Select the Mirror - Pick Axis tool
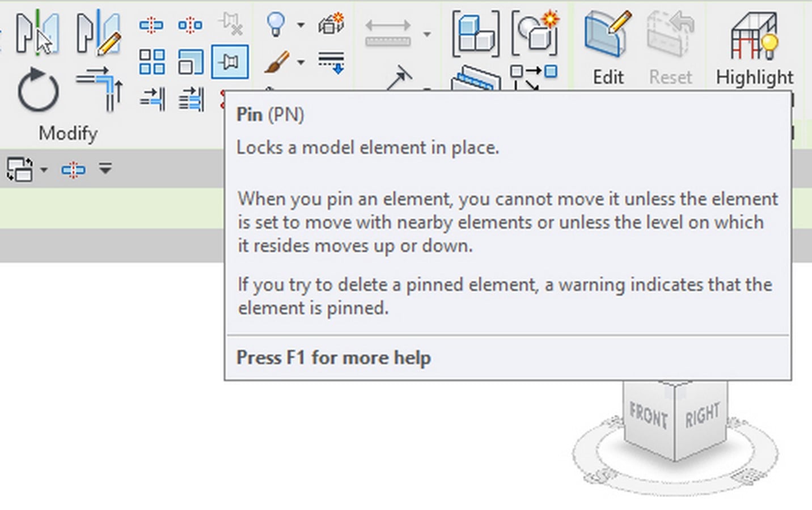The width and height of the screenshot is (812, 510). pyautogui.click(x=37, y=33)
